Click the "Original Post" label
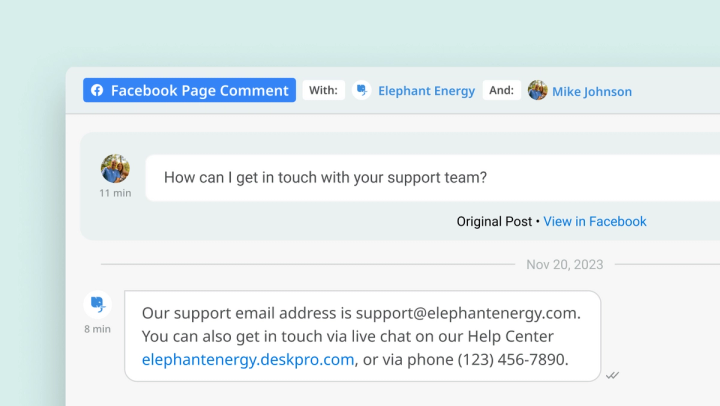The height and width of the screenshot is (406, 720). point(494,222)
